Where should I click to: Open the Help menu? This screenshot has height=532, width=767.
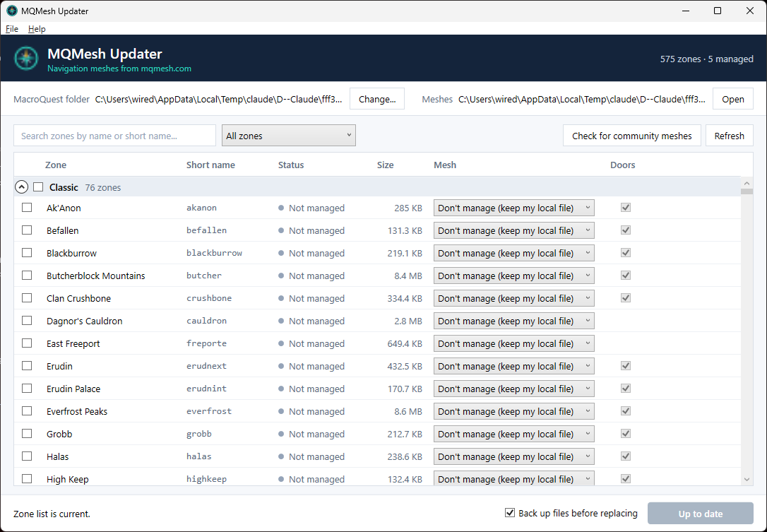tap(37, 29)
